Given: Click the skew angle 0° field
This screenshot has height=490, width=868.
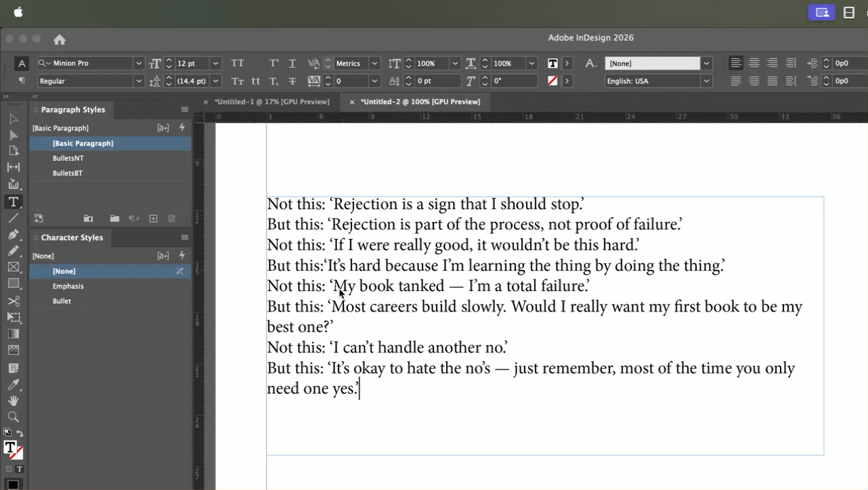Looking at the screenshot, I should [x=514, y=81].
